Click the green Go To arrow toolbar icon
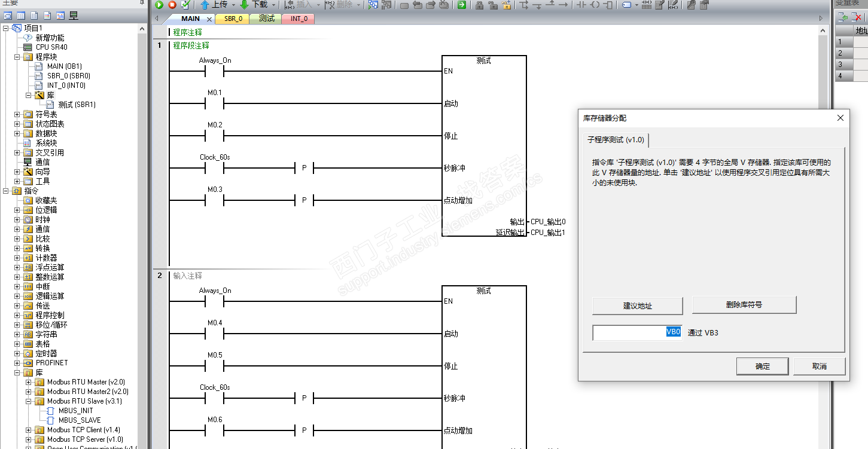This screenshot has width=868, height=449. 462,5
